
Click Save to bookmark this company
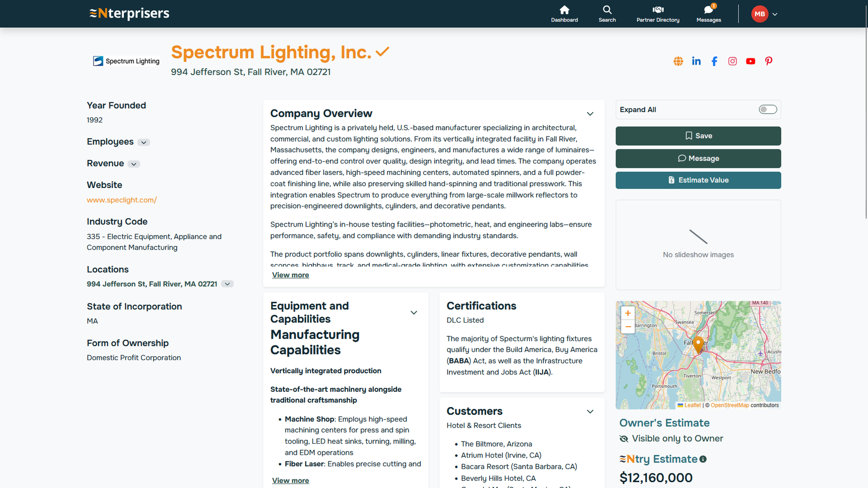pos(698,136)
